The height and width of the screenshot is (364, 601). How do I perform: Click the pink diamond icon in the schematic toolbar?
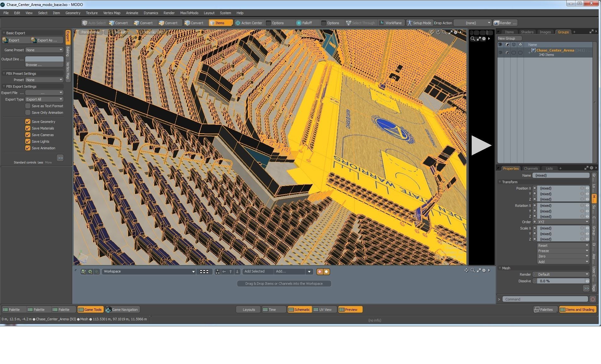320,272
